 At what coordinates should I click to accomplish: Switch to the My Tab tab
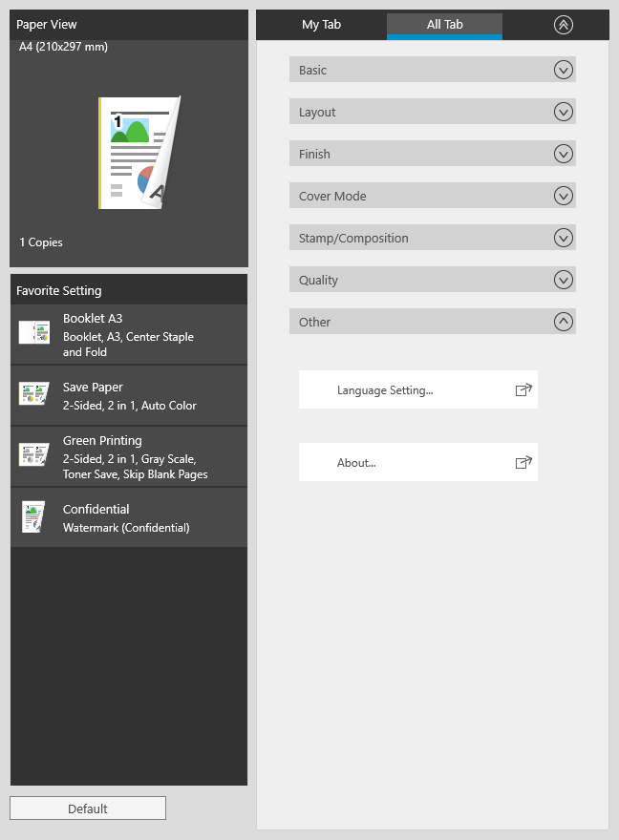tap(321, 25)
